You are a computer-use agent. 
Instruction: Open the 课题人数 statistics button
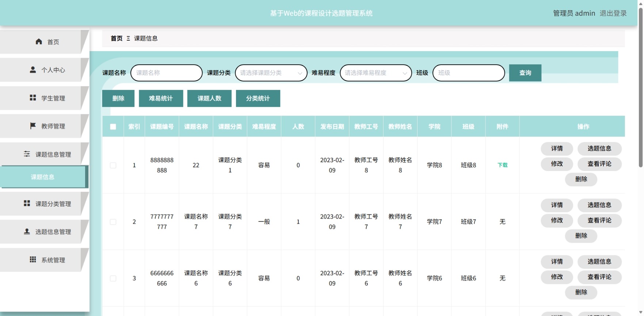tap(209, 98)
